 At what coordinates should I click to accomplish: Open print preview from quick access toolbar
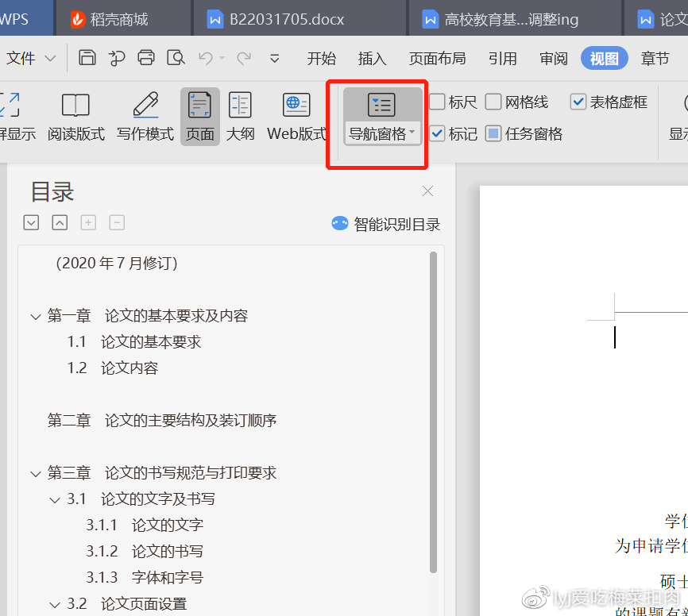click(176, 58)
